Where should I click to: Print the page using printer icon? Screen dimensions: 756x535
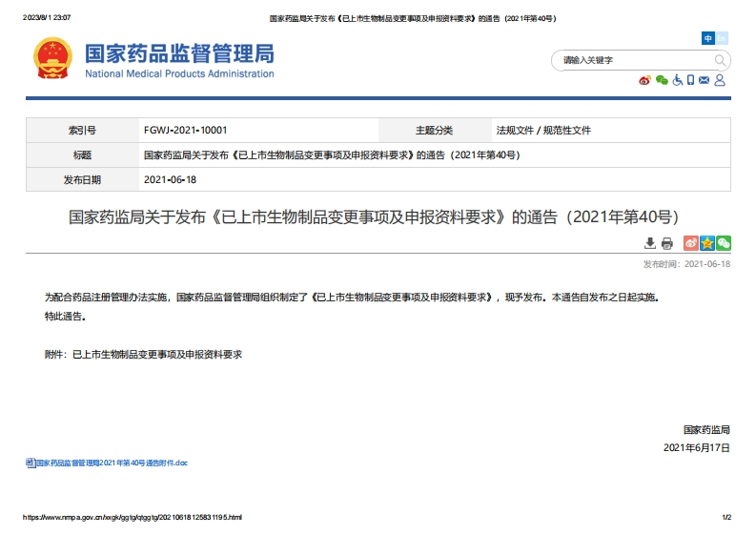tap(667, 243)
